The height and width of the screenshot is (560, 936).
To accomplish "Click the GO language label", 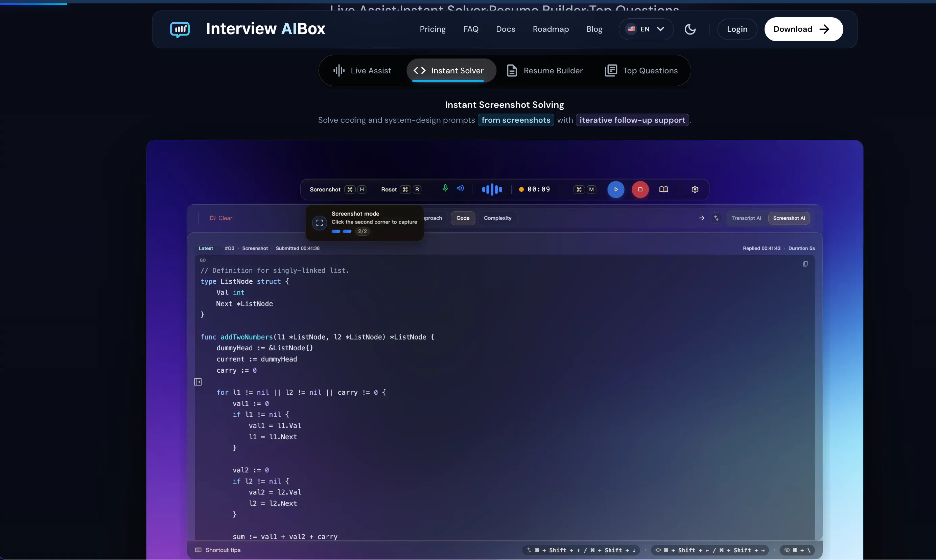I will tap(203, 260).
